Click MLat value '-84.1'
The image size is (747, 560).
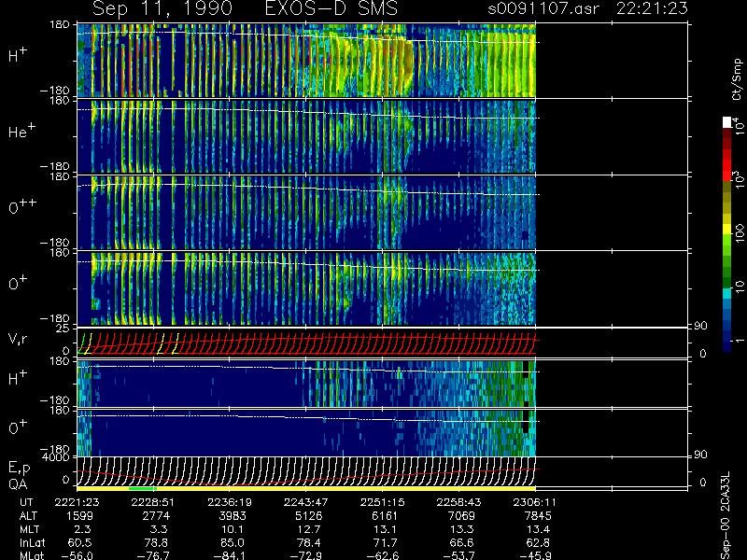click(x=230, y=555)
